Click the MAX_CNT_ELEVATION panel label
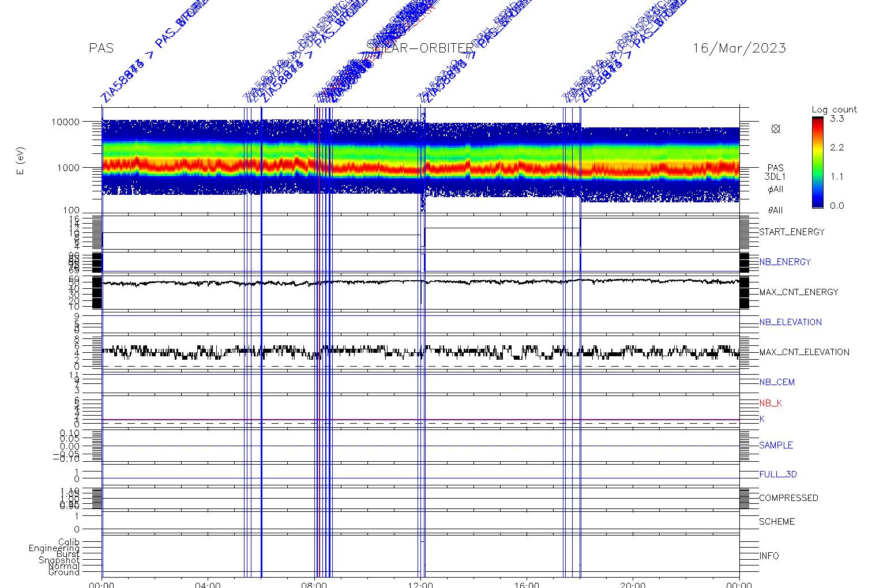This screenshot has height=588, width=872. [804, 352]
